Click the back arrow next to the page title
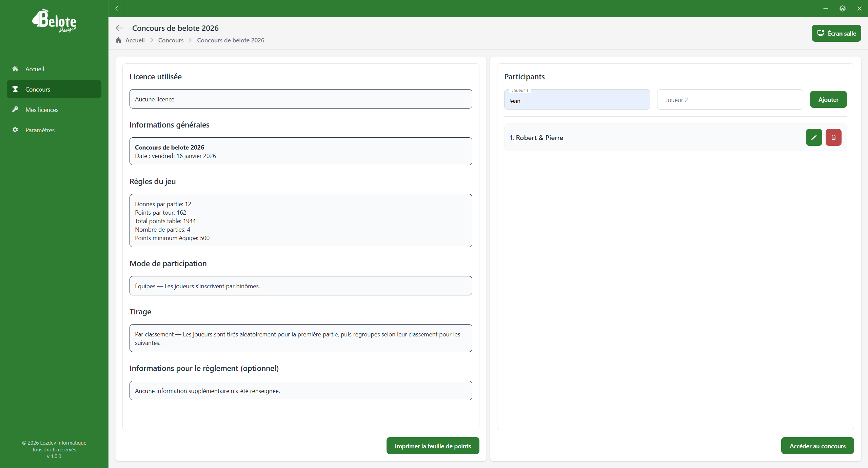 coord(119,28)
